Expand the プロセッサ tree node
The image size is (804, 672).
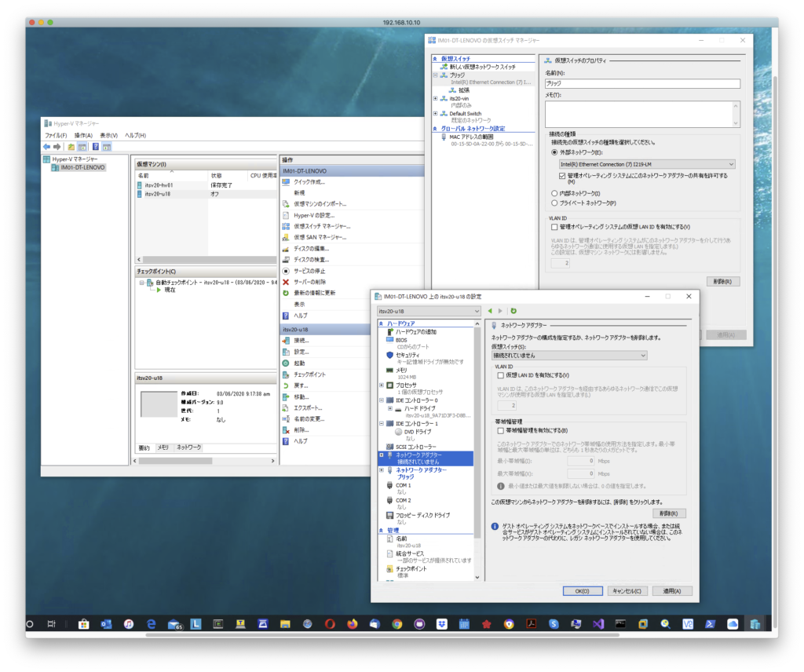pos(382,385)
